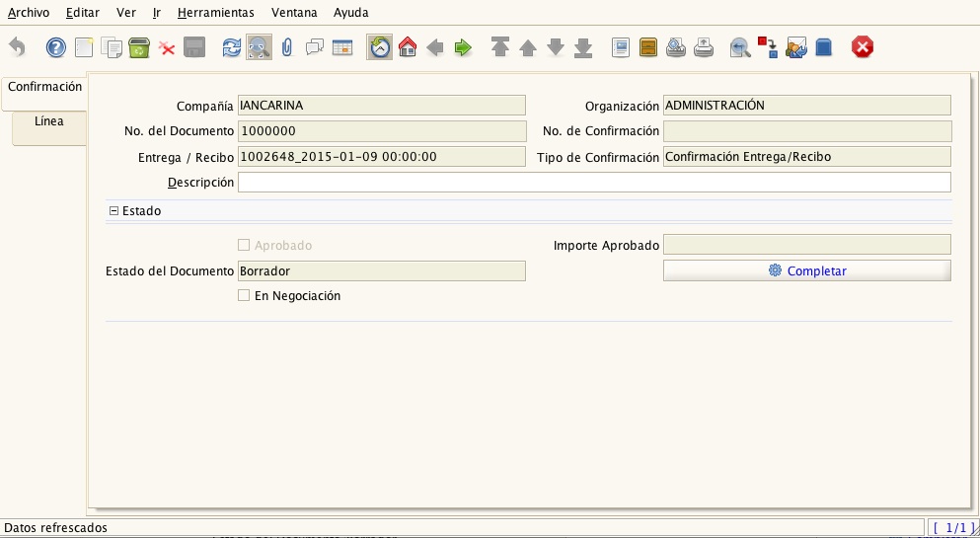This screenshot has width=980, height=538.
Task: Click the Completar button
Action: click(x=807, y=270)
